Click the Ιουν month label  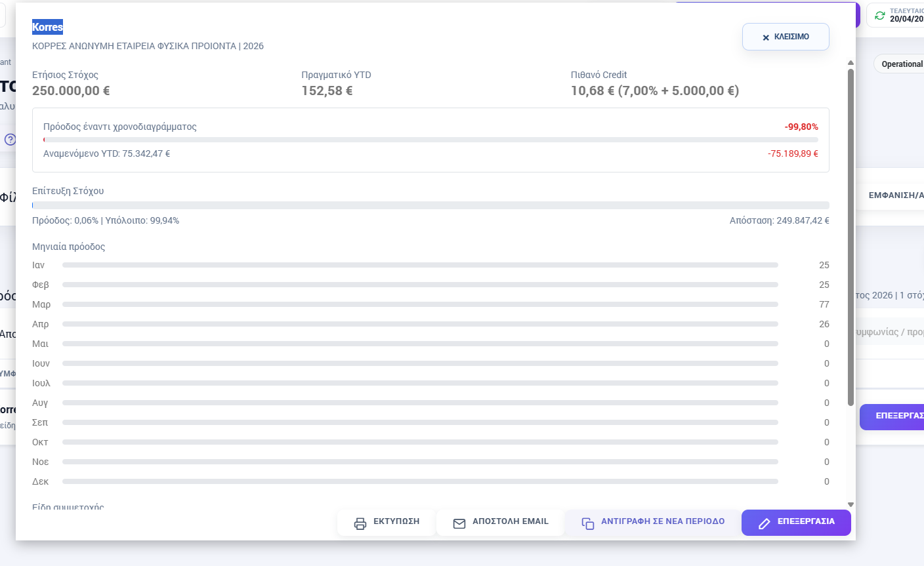tap(41, 363)
